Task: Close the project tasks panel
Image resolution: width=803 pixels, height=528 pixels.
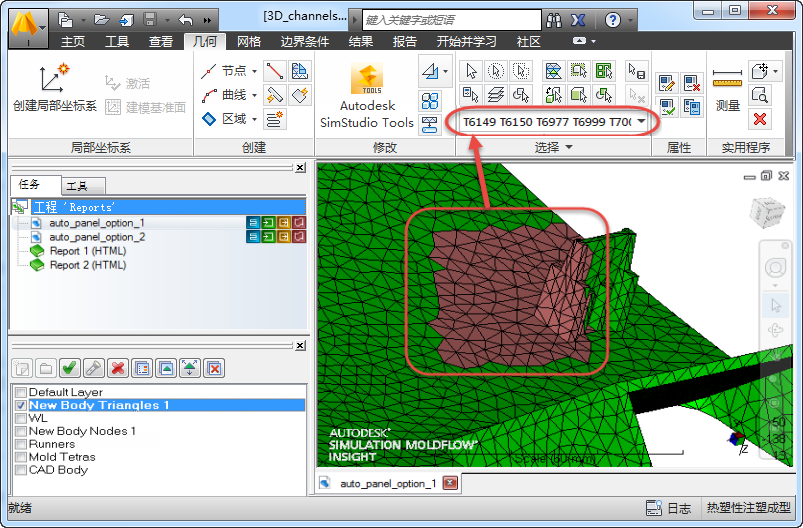Action: pos(301,167)
